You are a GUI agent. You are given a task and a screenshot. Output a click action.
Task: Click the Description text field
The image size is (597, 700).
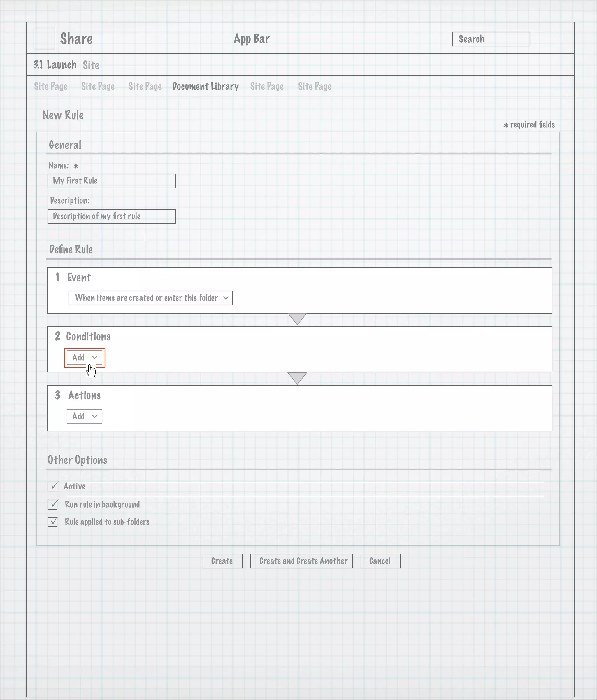(x=111, y=216)
